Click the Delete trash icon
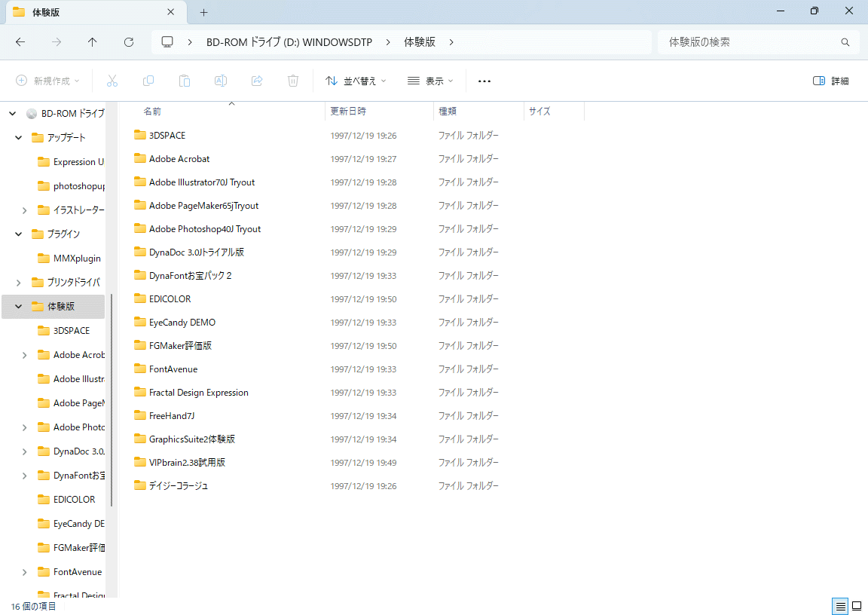 click(x=293, y=81)
